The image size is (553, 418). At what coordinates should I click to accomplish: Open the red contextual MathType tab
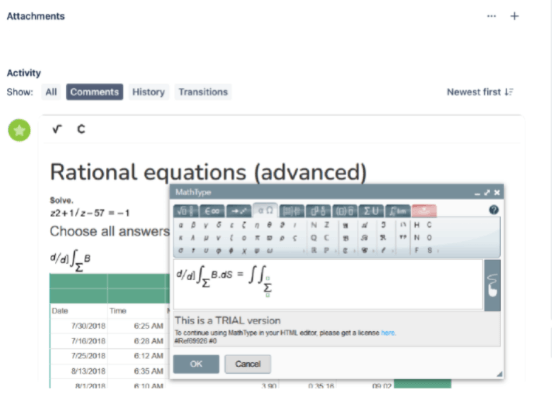[x=424, y=211]
